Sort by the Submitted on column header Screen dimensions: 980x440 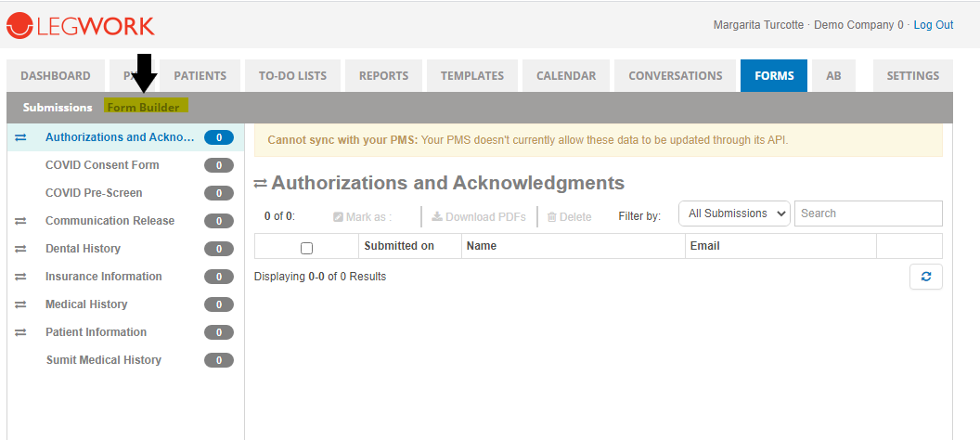pos(399,246)
